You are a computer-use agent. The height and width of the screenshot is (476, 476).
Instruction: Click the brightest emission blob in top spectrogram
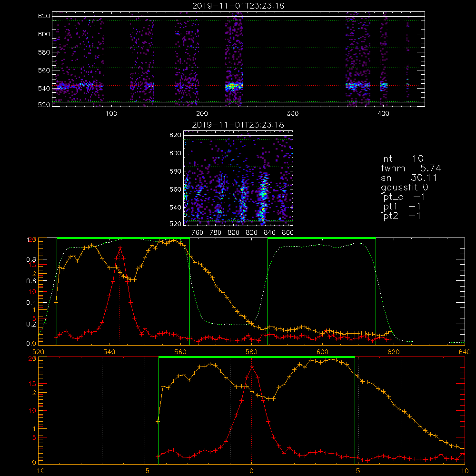click(x=234, y=86)
